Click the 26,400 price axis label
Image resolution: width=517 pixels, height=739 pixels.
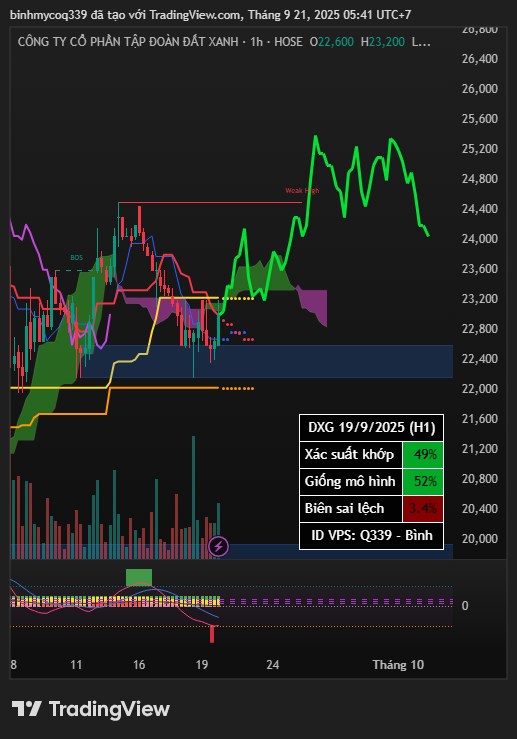pos(479,59)
